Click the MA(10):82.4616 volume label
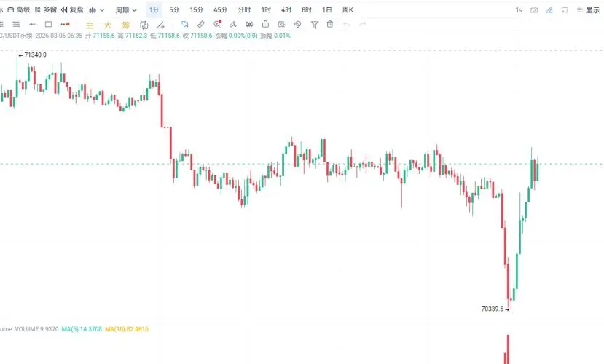Screen dimensions: 604x364 coord(127,329)
